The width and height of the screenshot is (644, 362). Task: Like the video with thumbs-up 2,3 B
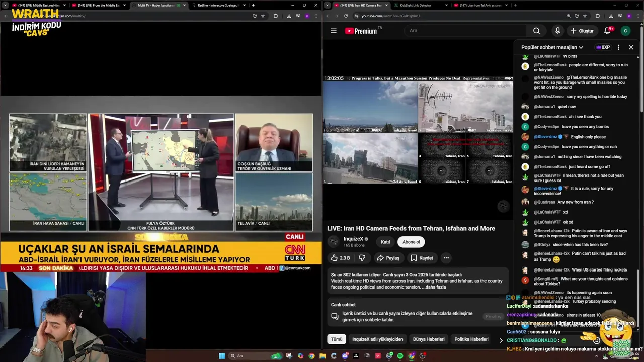click(x=341, y=258)
